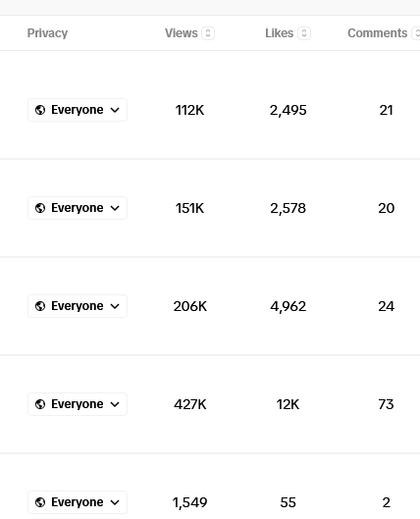Image resolution: width=420 pixels, height=519 pixels.
Task: Select the 73 comments count
Action: click(386, 404)
